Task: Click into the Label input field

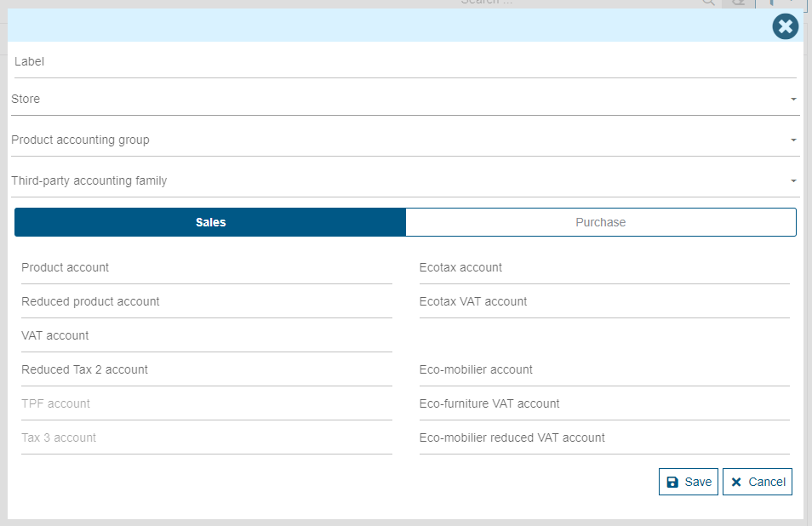Action: point(404,62)
